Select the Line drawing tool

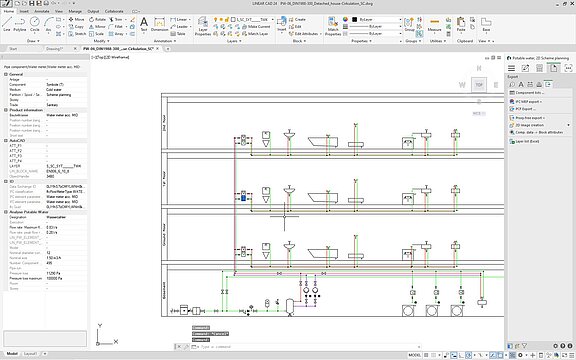(x=7, y=24)
